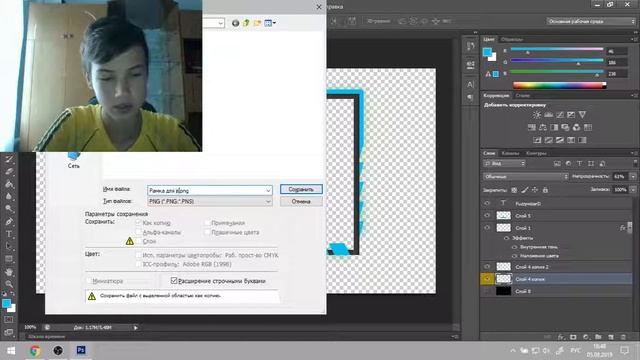
Task: Lock all with the padlock icon
Action: pyautogui.click(x=545, y=190)
